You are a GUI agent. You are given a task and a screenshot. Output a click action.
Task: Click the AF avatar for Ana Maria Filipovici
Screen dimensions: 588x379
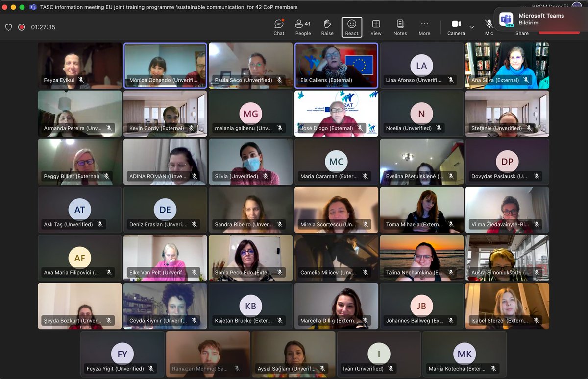(x=79, y=258)
